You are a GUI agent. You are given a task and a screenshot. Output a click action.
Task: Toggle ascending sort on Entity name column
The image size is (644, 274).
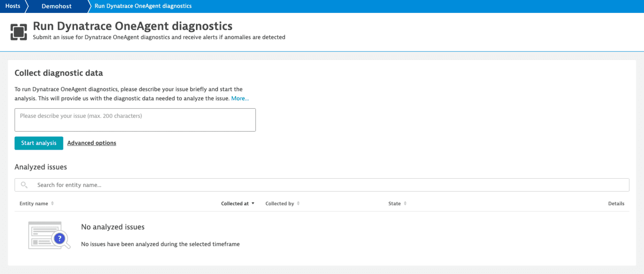[x=53, y=203]
